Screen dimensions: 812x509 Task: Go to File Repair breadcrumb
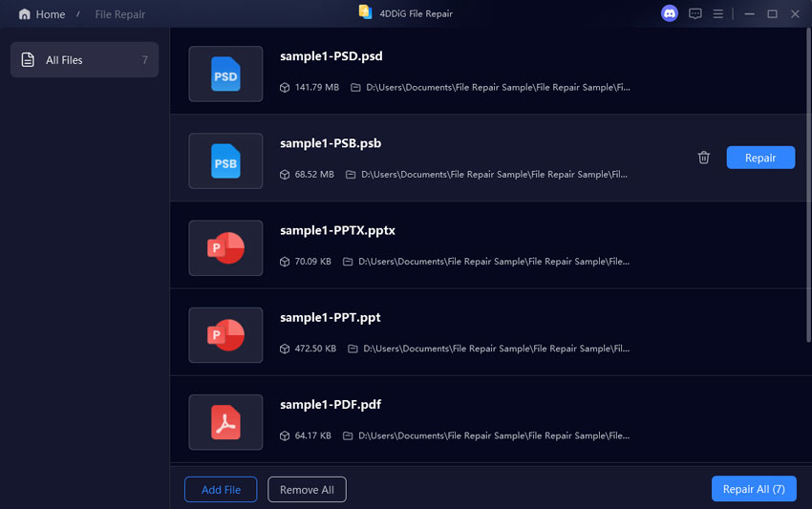[120, 14]
